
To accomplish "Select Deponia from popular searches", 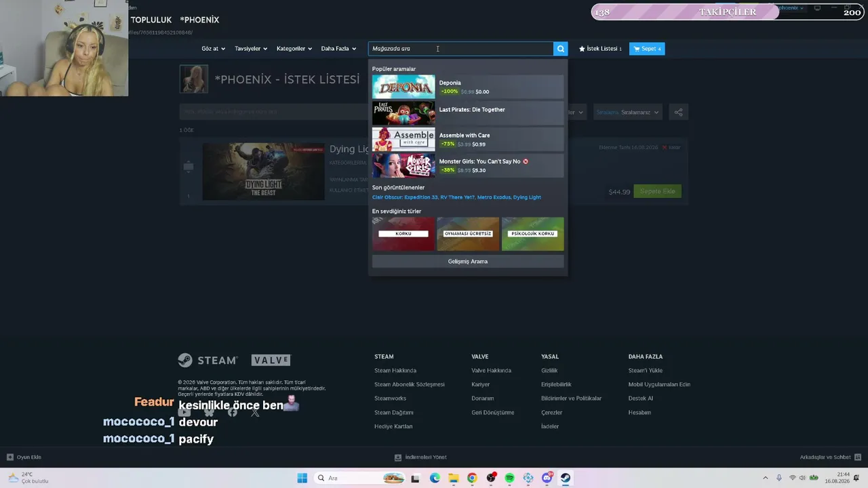I will [468, 87].
